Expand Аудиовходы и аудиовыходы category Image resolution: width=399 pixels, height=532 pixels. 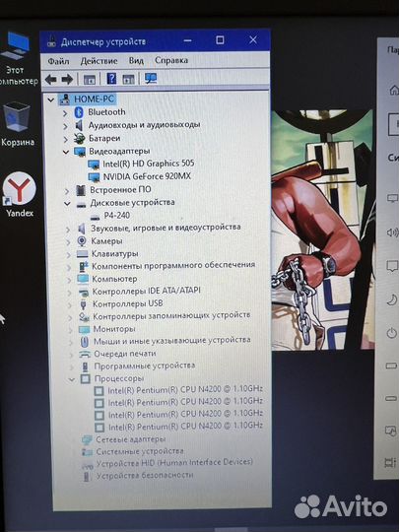click(x=65, y=126)
